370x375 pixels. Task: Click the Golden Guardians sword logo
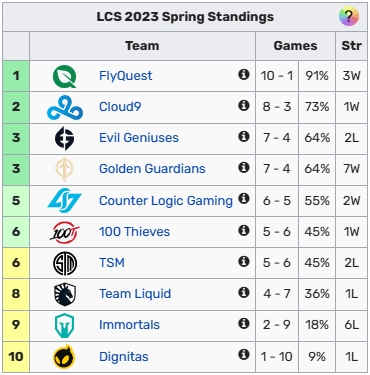(65, 169)
